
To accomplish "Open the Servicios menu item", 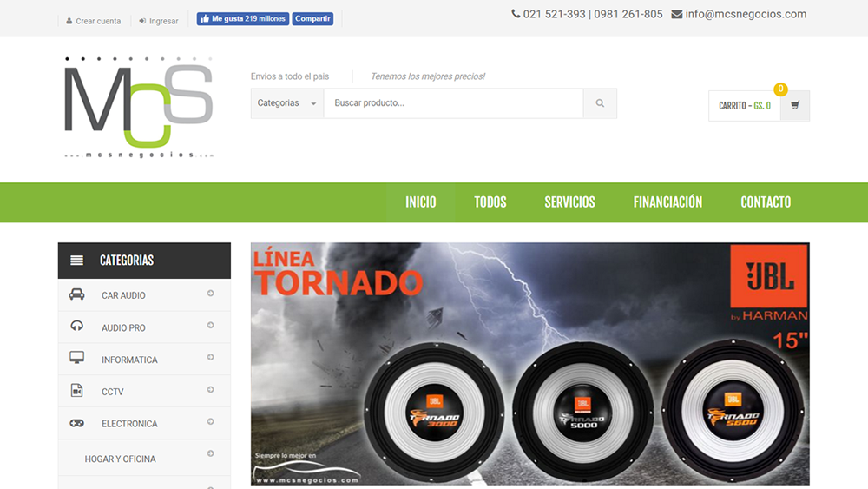I will point(569,202).
